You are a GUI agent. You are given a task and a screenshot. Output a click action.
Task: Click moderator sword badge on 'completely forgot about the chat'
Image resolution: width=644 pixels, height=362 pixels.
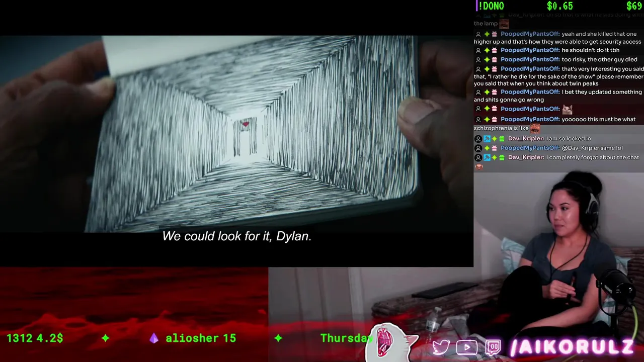pyautogui.click(x=487, y=158)
